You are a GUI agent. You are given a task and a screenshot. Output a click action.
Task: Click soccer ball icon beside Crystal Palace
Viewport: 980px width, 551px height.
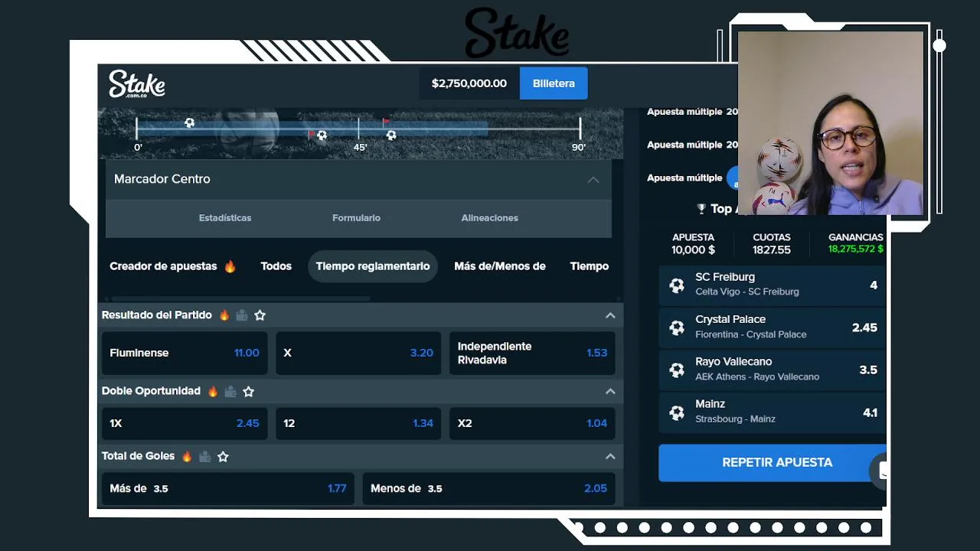[677, 328]
